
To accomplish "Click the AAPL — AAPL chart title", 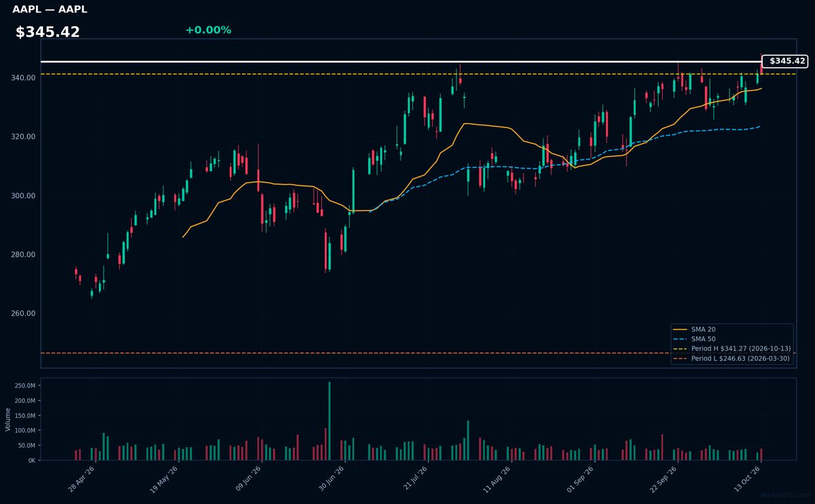I will (x=50, y=10).
